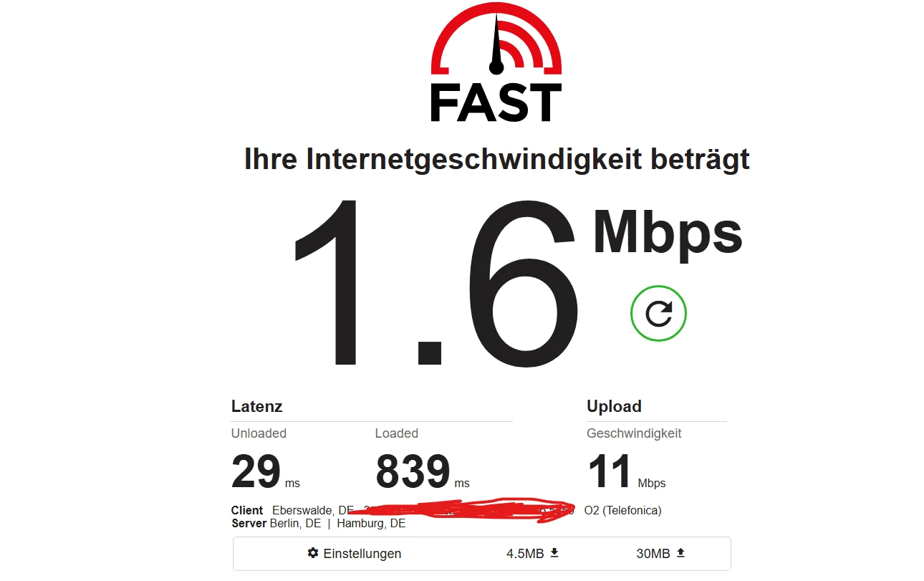Open the Einstellungen settings link
The width and height of the screenshot is (924, 581).
(x=355, y=554)
